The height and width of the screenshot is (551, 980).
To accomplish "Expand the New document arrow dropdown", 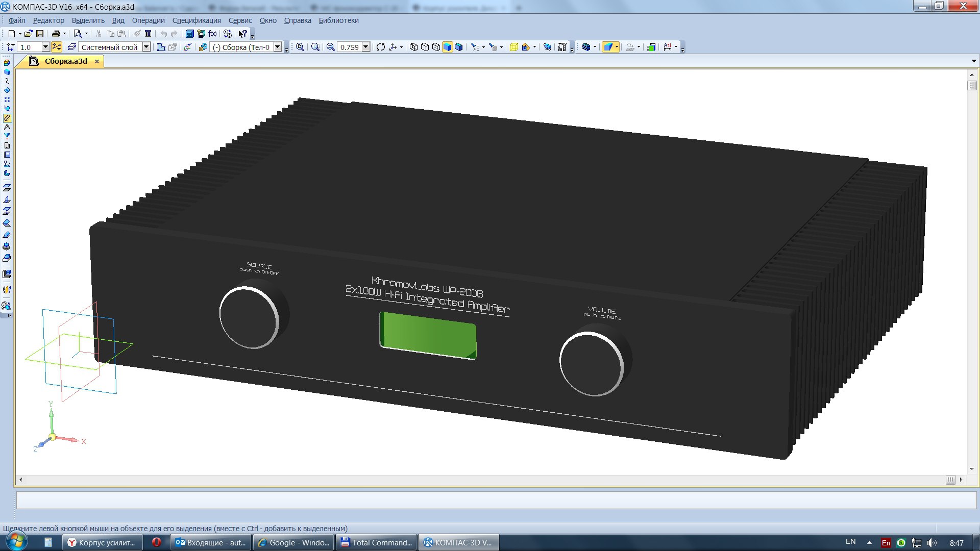I will pos(19,34).
